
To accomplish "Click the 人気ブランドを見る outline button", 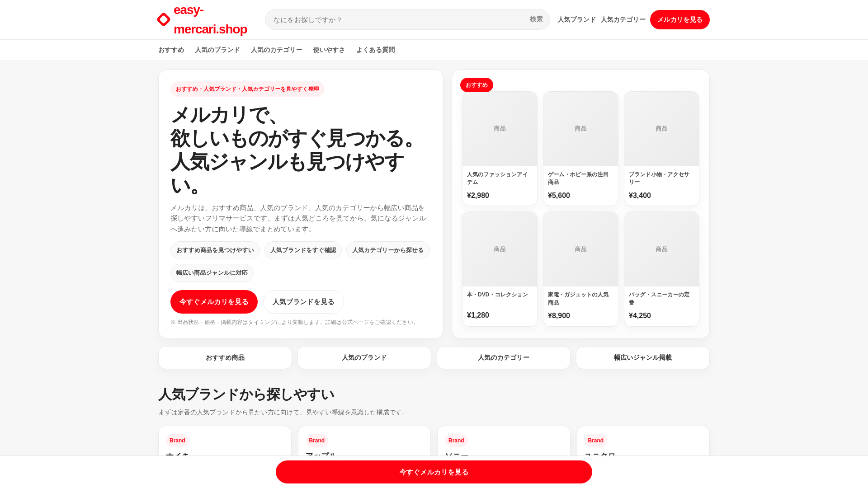I will 303,302.
